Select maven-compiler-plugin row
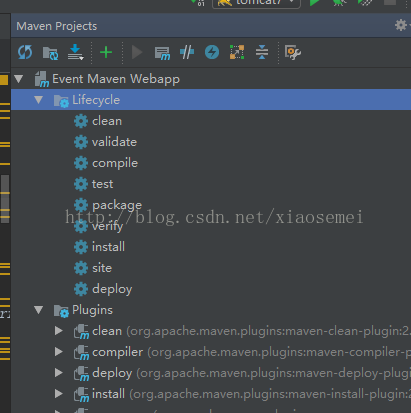This screenshot has height=413, width=411. point(211,352)
